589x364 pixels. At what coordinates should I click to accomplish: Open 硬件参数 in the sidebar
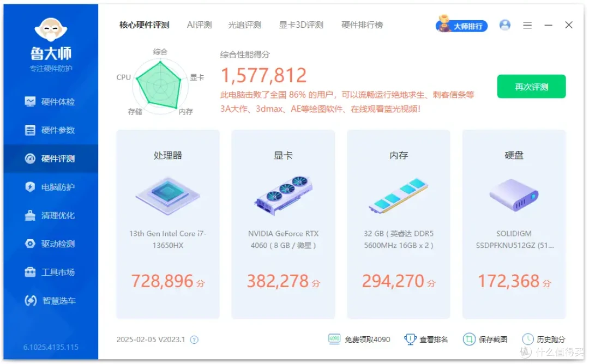pyautogui.click(x=51, y=130)
